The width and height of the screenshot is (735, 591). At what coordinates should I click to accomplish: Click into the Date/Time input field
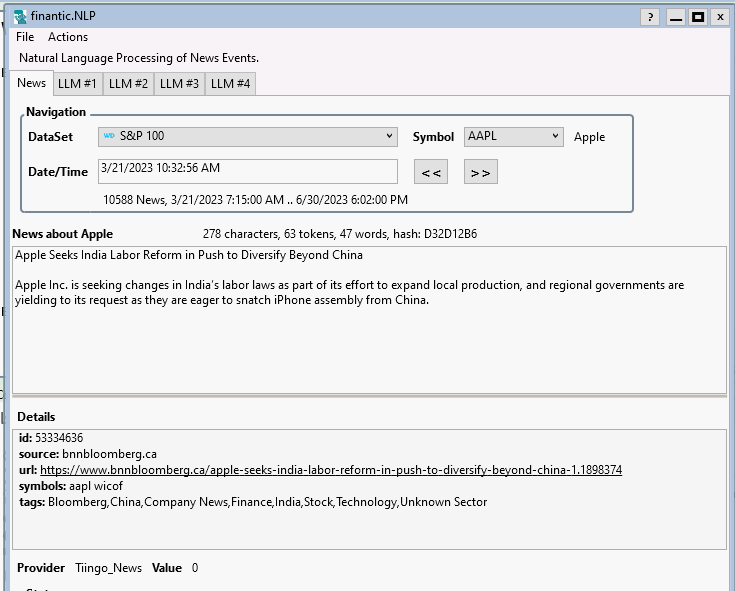click(247, 171)
